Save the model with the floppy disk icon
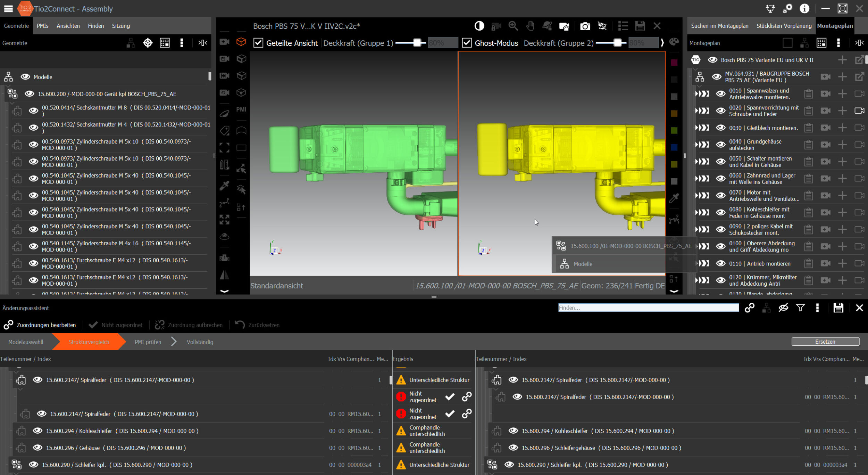868x475 pixels. (641, 26)
